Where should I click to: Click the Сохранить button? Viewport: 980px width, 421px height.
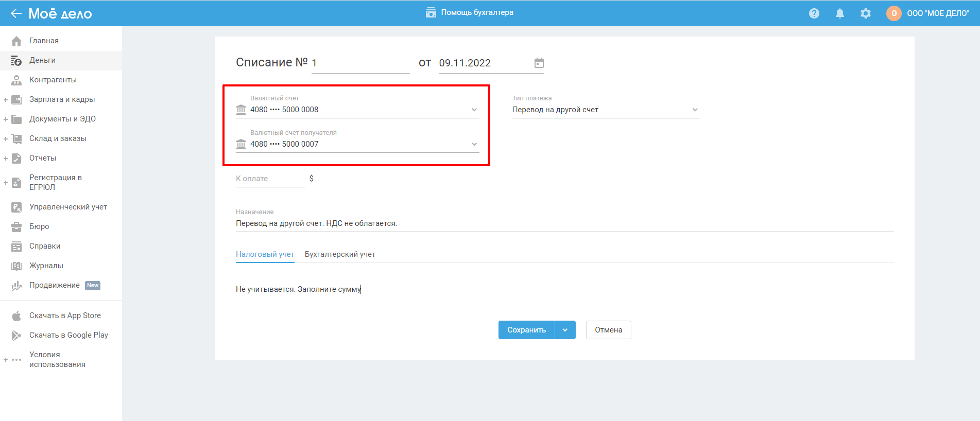(x=526, y=330)
